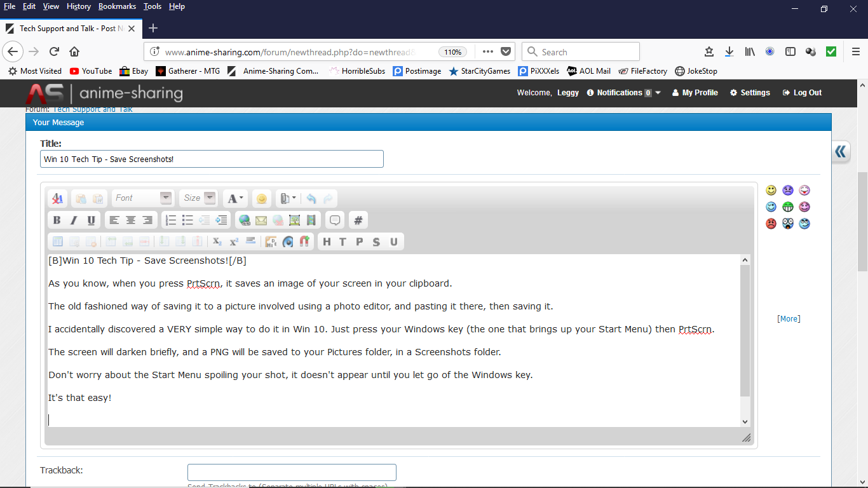This screenshot has height=488, width=868.
Task: Wrap selection in code hash icon
Action: 358,220
